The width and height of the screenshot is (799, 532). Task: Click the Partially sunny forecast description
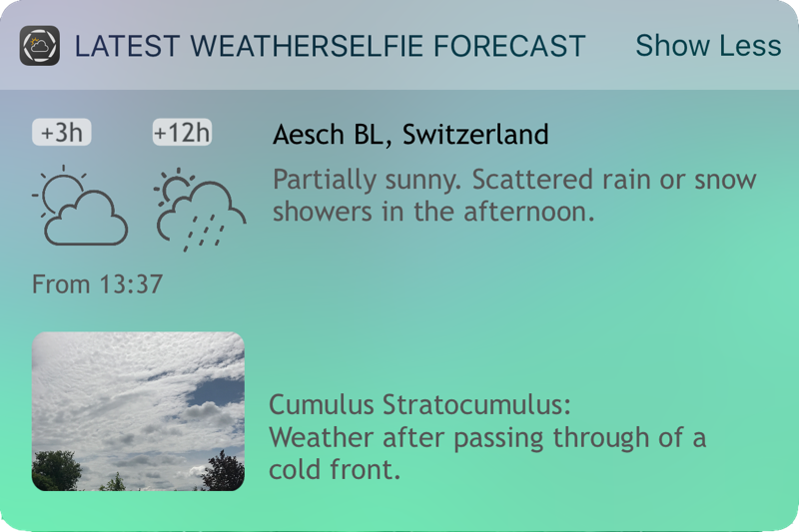514,196
